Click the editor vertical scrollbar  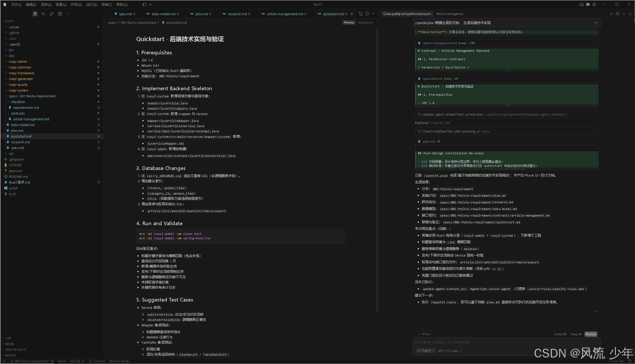coord(377,170)
